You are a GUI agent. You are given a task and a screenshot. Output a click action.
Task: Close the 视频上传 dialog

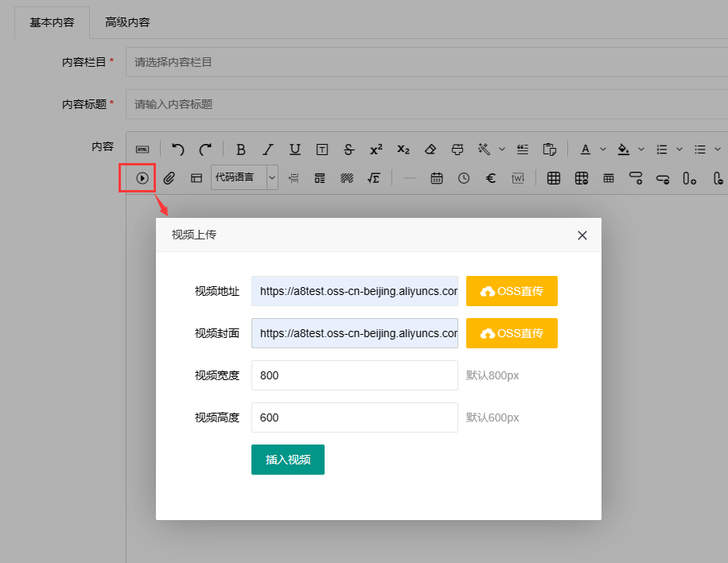point(582,235)
